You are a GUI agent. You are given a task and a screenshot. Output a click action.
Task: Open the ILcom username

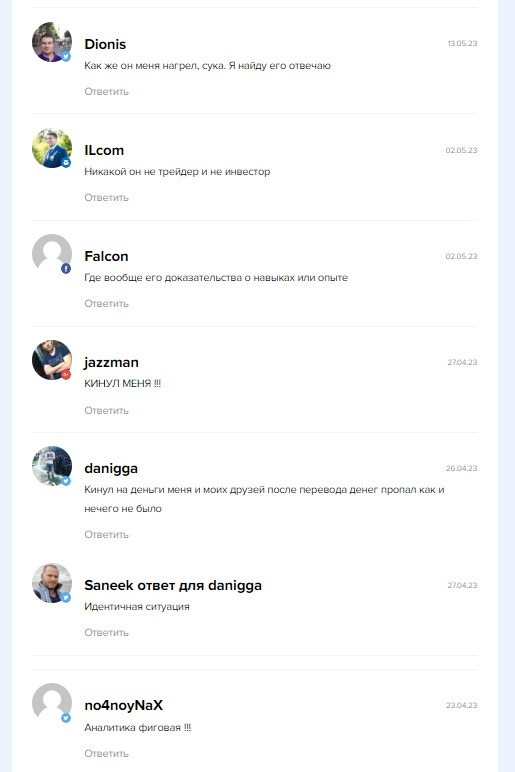104,150
